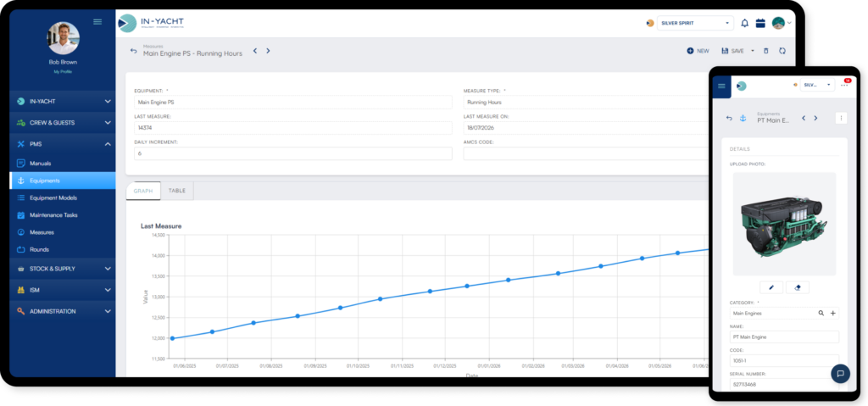Click the Manuals book icon

click(x=21, y=164)
